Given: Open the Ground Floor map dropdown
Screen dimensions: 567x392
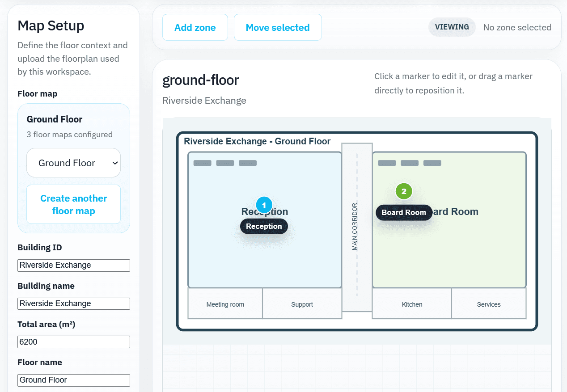Looking at the screenshot, I should pos(74,163).
